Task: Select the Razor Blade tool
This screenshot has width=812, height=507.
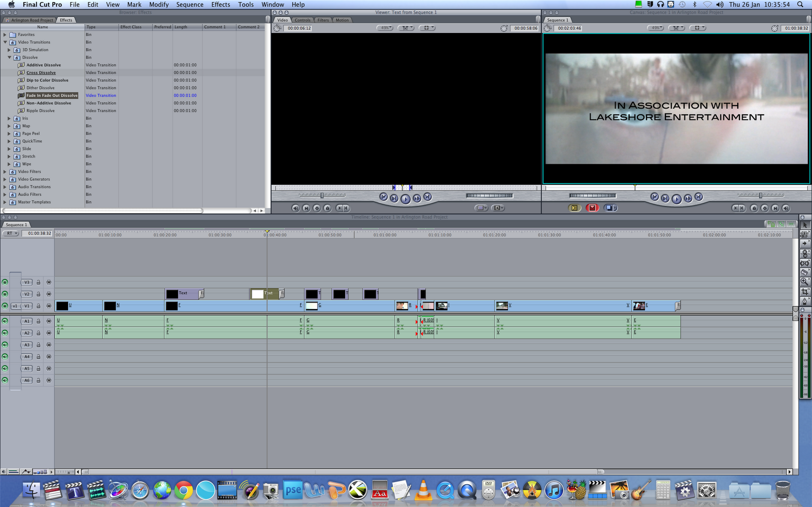Action: pyautogui.click(x=805, y=273)
